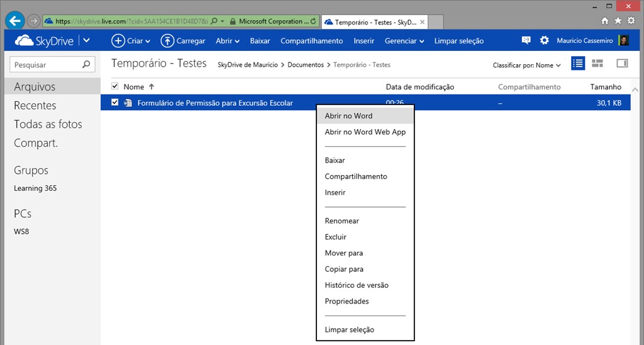The width and height of the screenshot is (644, 345).
Task: Open the settings gear icon
Action: coord(544,40)
